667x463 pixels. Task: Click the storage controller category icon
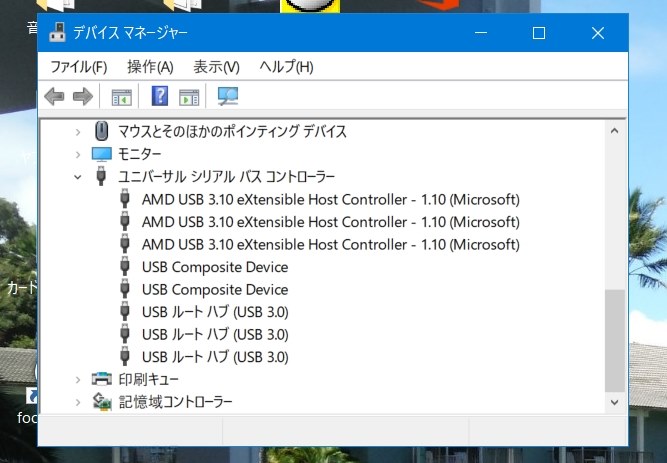pos(102,401)
